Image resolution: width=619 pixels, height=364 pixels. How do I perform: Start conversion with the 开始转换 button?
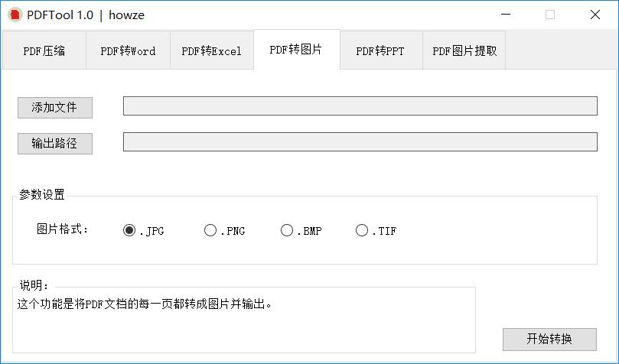(549, 339)
